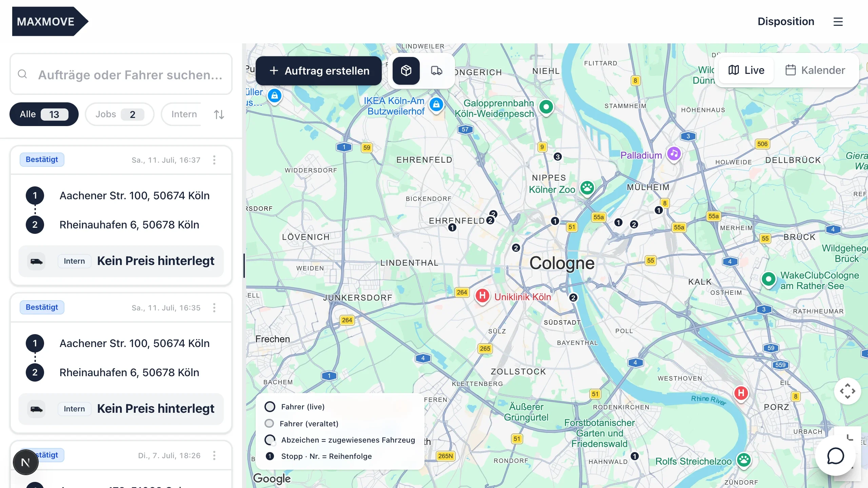Image resolution: width=868 pixels, height=488 pixels.
Task: Click Rheinauhafen 6 in second order card
Action: 129,372
